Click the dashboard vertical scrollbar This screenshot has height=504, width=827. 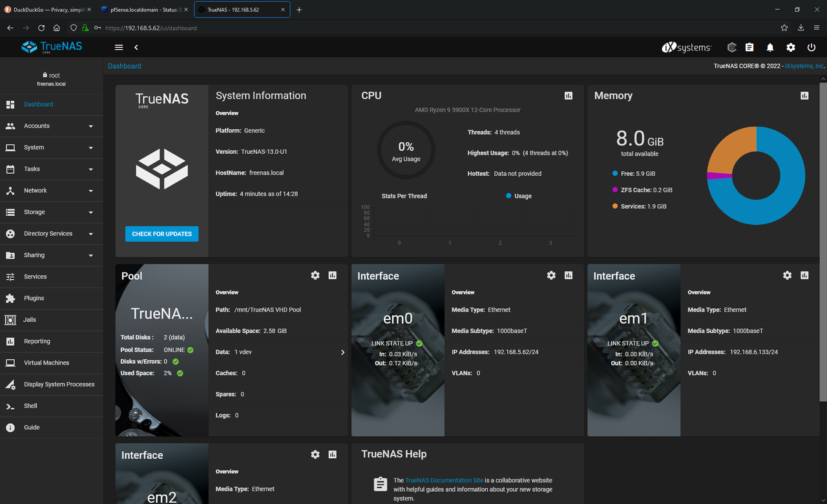pyautogui.click(x=823, y=242)
